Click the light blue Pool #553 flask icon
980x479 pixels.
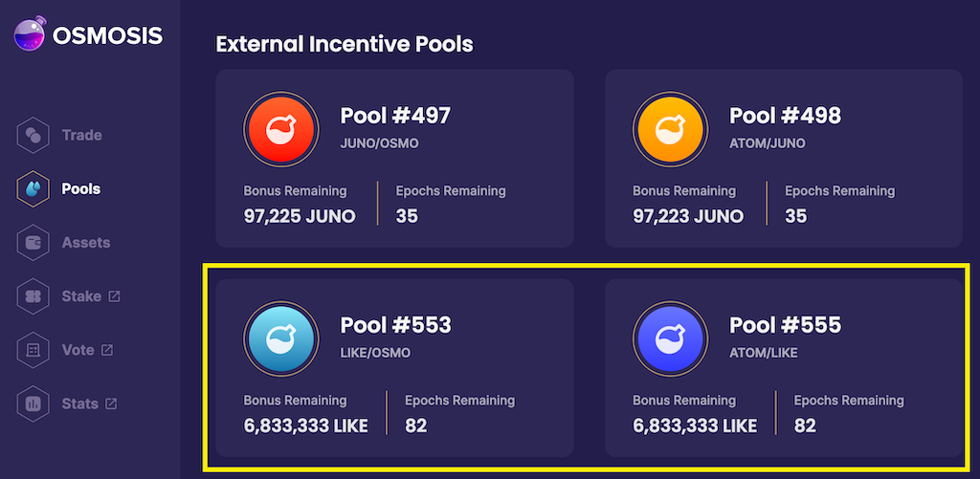click(280, 339)
